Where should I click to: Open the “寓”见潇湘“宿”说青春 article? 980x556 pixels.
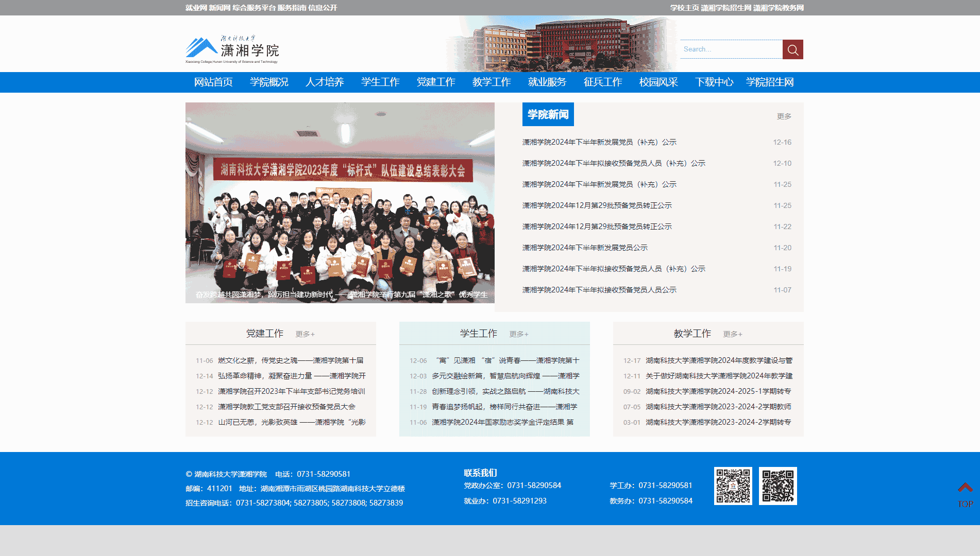pyautogui.click(x=505, y=360)
